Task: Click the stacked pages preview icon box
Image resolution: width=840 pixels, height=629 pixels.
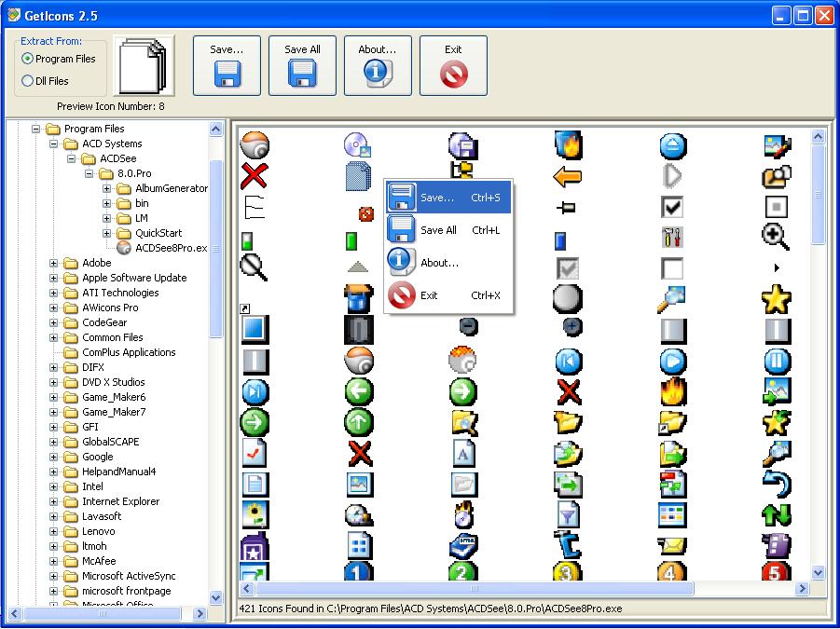Action: [143, 66]
